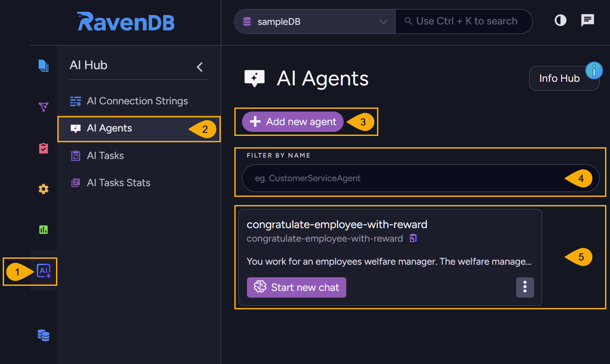The width and height of the screenshot is (610, 364).
Task: Collapse the AI Hub panel chevron
Action: tap(200, 67)
